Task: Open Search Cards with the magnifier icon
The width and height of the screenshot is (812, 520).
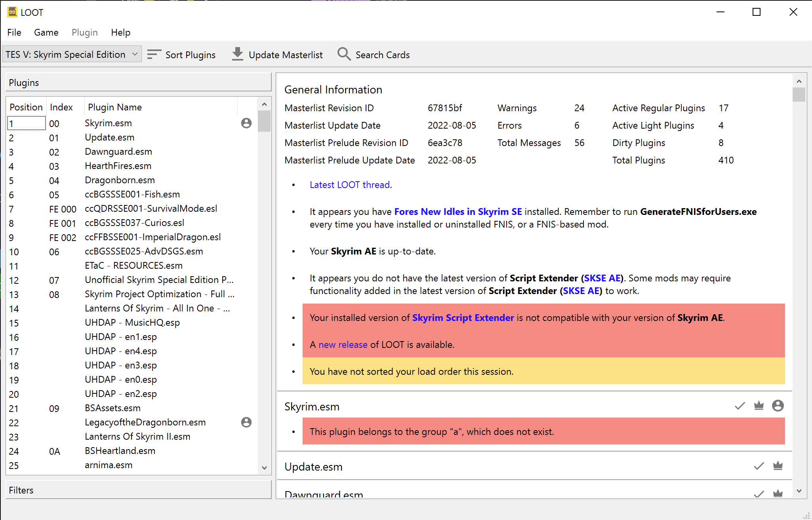Action: coord(344,54)
